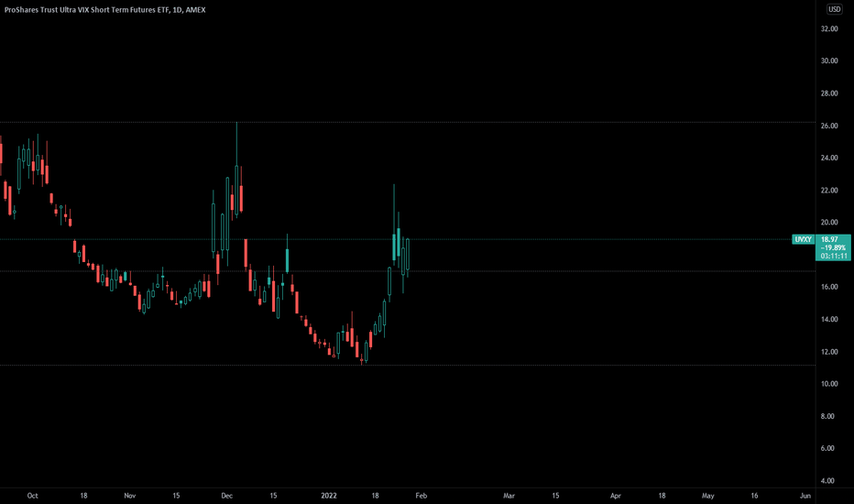Click the 22.00 price axis label
The height and width of the screenshot is (504, 854).
[829, 191]
